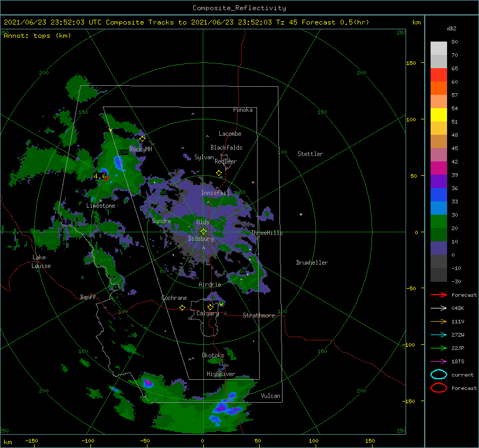Viewport: 479px width, 448px height.
Task: Click the Lake Louise label
Action: [x=41, y=262]
